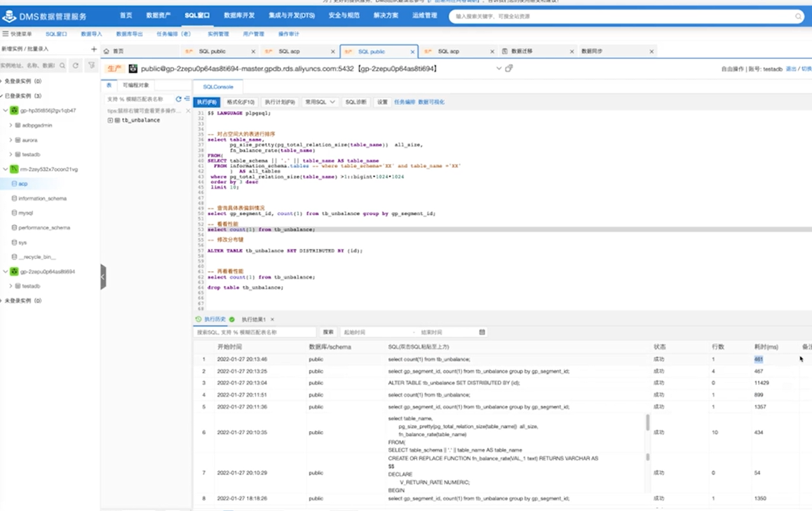This screenshot has width=812, height=511.
Task: Expand the aurora database node
Action: click(x=11, y=140)
